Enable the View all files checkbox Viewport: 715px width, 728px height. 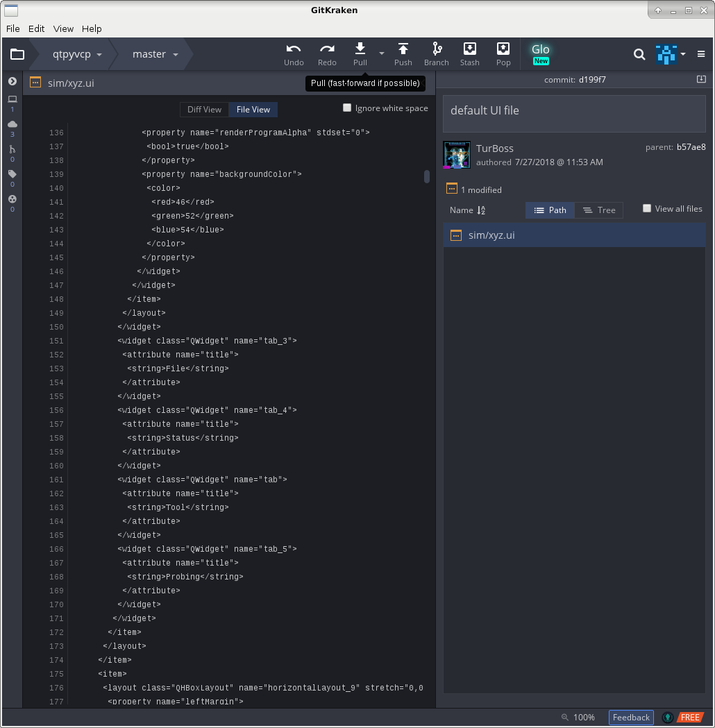647,208
